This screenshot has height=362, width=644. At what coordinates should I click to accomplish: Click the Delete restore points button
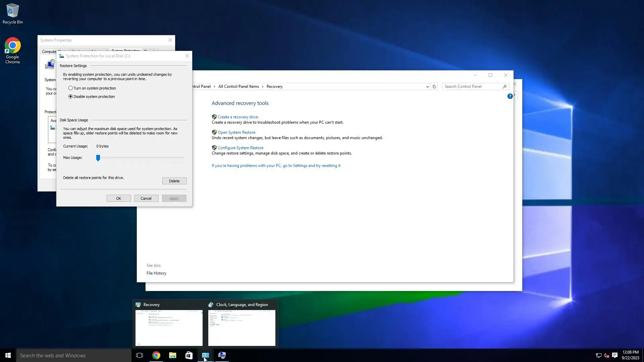[x=174, y=181]
